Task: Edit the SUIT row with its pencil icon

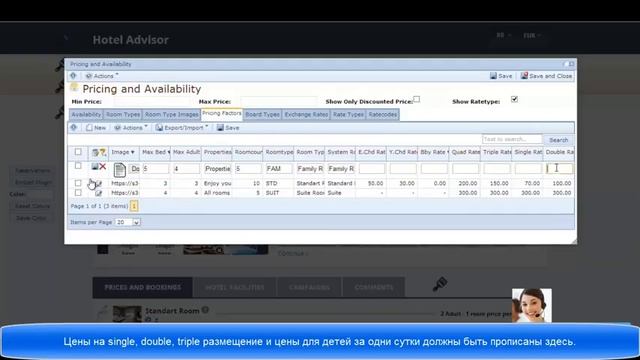Action: click(x=98, y=193)
